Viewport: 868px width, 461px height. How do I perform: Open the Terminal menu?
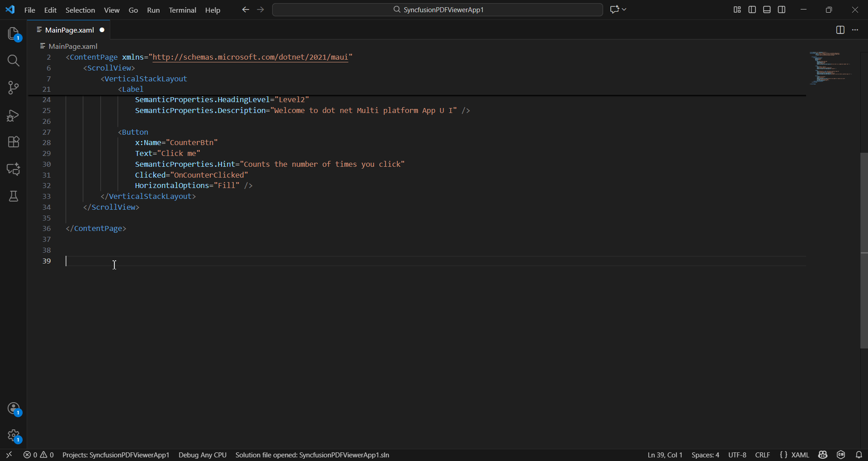[x=182, y=9]
